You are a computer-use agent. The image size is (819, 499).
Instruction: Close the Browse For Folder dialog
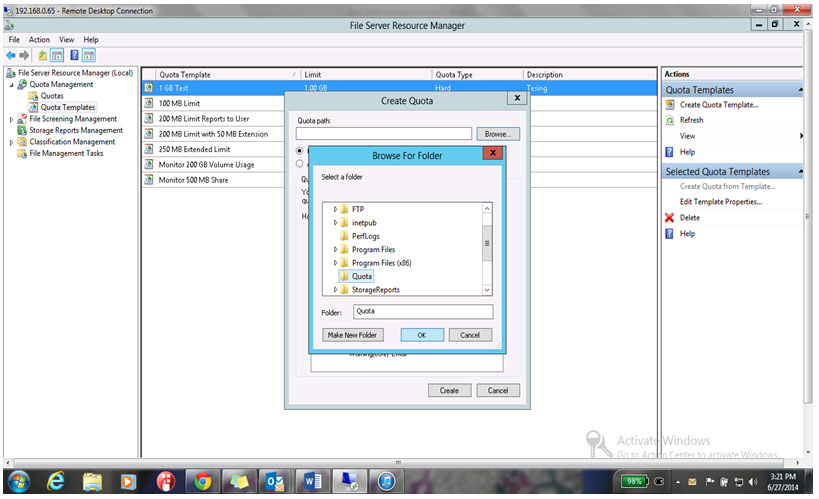(493, 153)
